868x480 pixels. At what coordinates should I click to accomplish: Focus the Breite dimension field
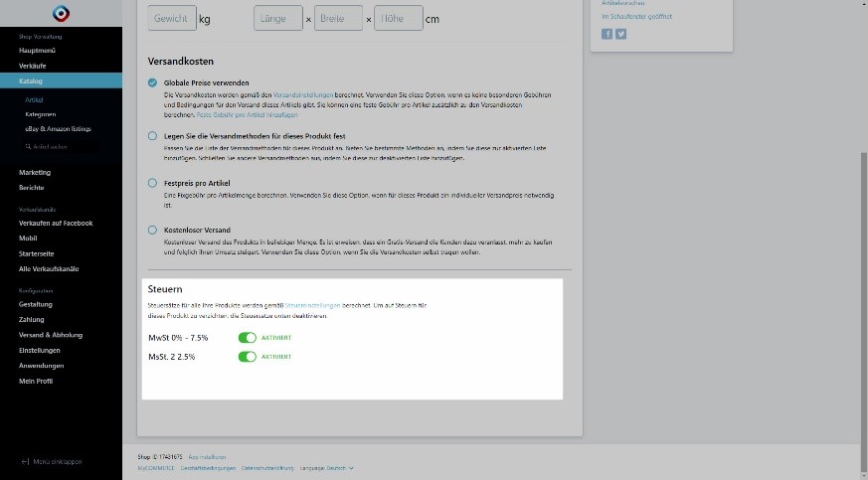[338, 19]
